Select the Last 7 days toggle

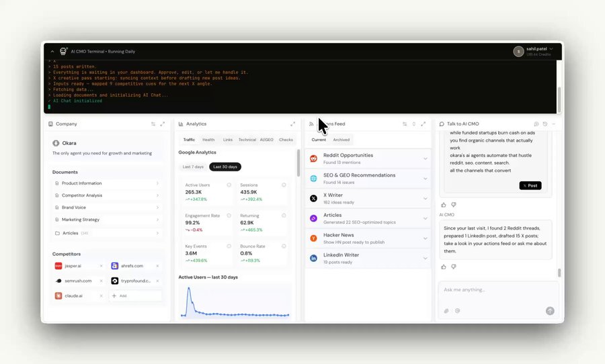(x=193, y=167)
